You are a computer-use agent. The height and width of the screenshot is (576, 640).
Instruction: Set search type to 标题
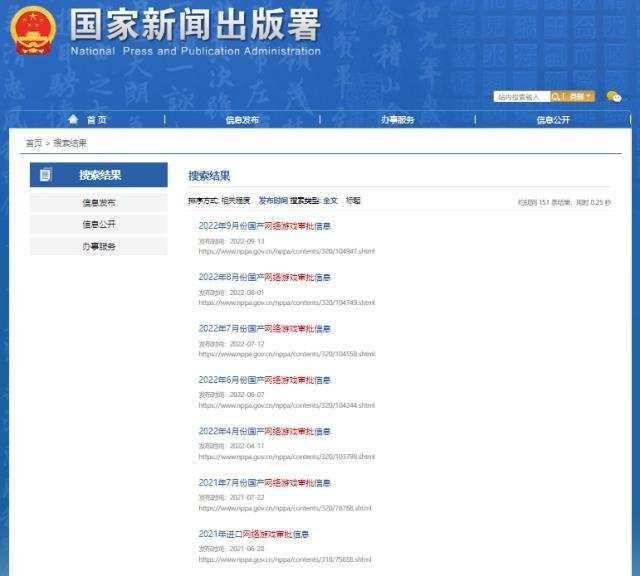pyautogui.click(x=353, y=200)
